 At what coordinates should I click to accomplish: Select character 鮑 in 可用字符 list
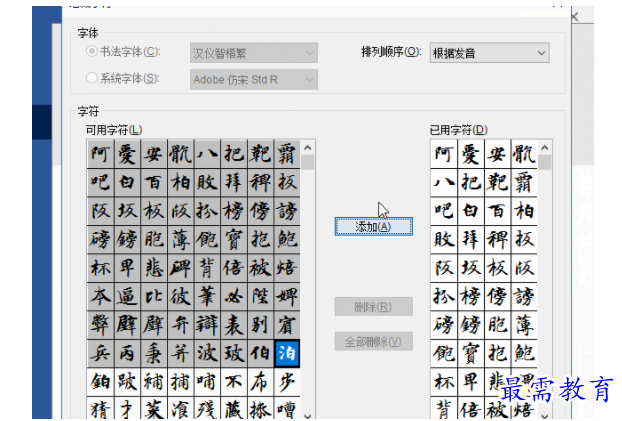[x=287, y=239]
